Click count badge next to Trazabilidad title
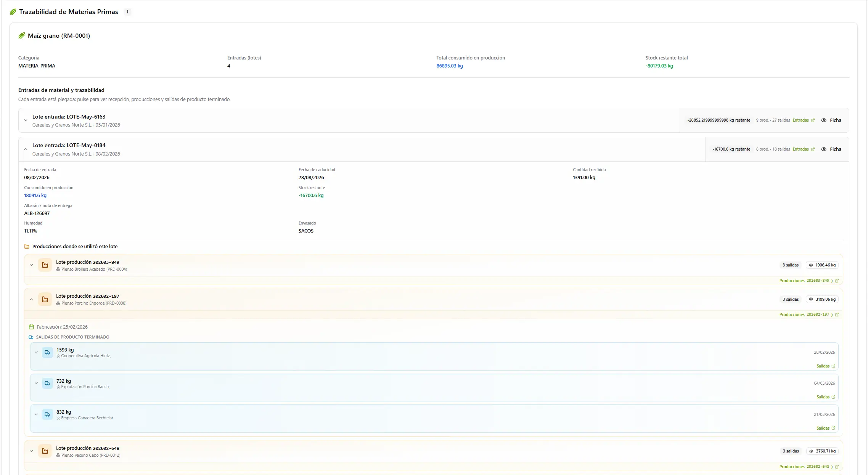 (127, 12)
